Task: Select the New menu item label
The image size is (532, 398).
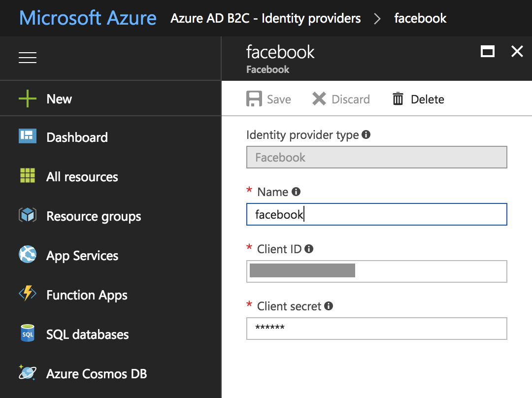Action: [59, 99]
